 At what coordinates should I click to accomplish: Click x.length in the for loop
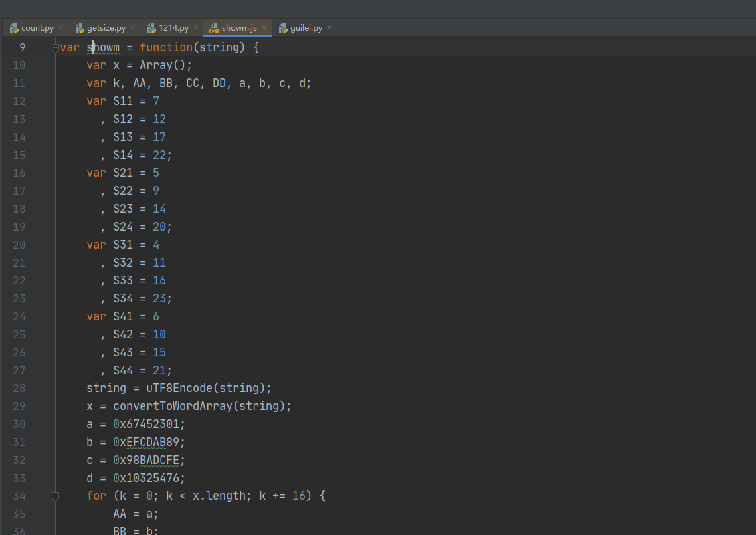219,496
